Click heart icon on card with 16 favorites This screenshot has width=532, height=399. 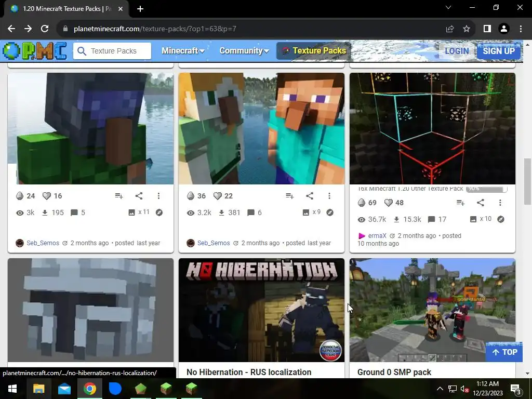[46, 196]
